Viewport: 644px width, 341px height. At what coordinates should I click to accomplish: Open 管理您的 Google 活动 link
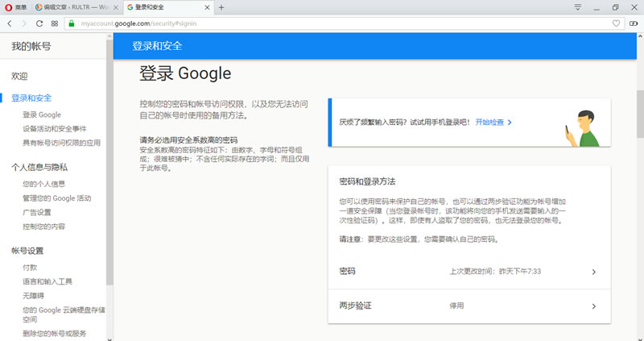pos(56,198)
